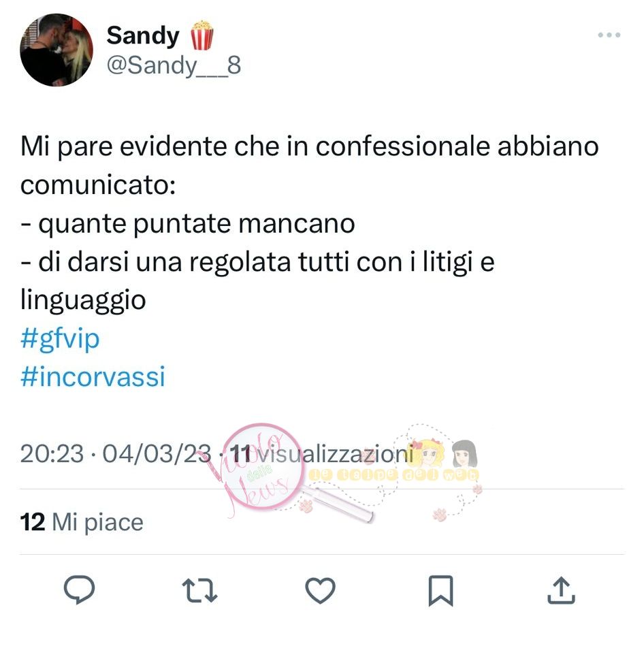The image size is (644, 663).
Task: Click the le talpe del web watermark logo
Action: click(423, 470)
